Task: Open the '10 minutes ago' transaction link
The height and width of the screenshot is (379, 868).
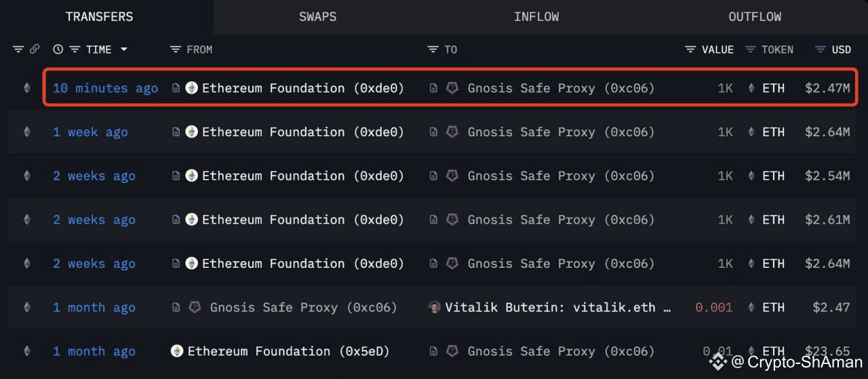Action: click(105, 88)
